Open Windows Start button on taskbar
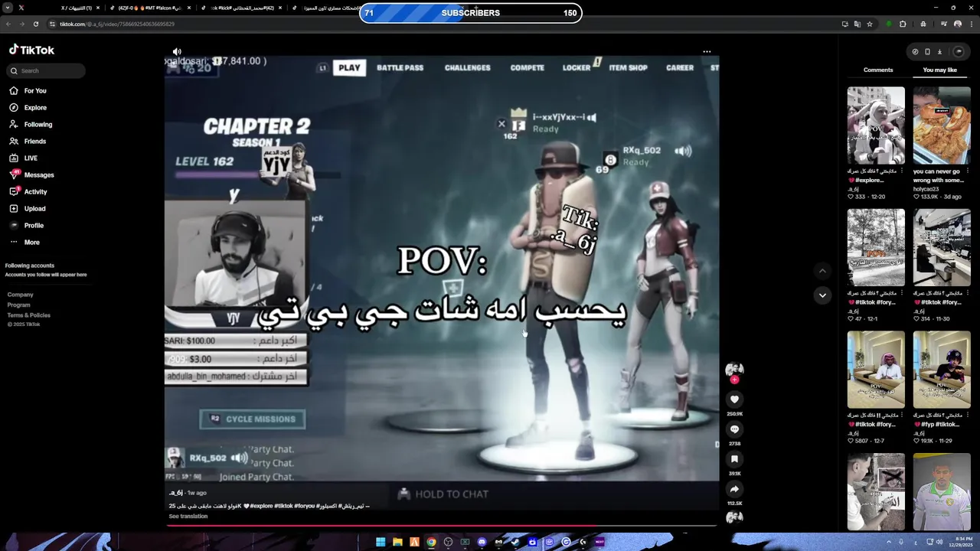Screen dimensions: 980x551 pos(381,542)
